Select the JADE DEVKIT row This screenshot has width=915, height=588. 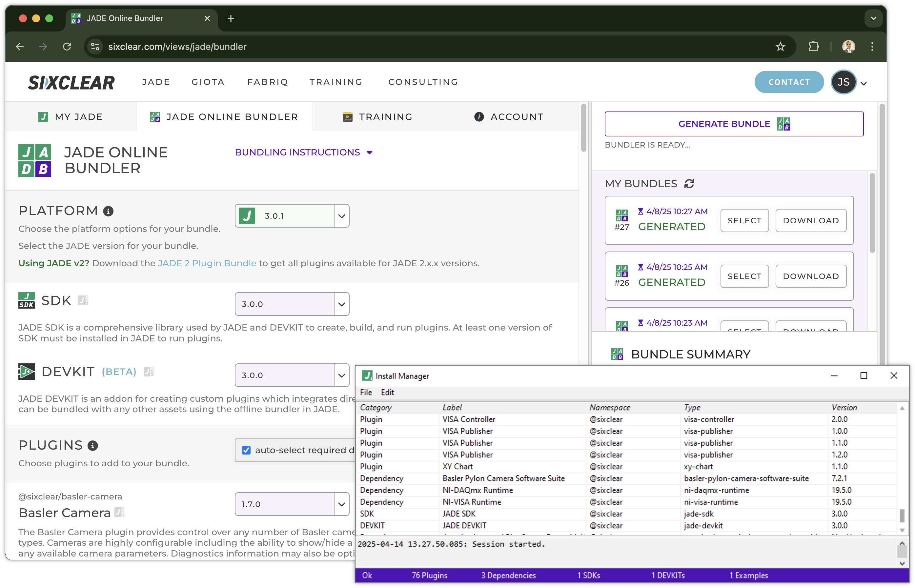point(626,526)
